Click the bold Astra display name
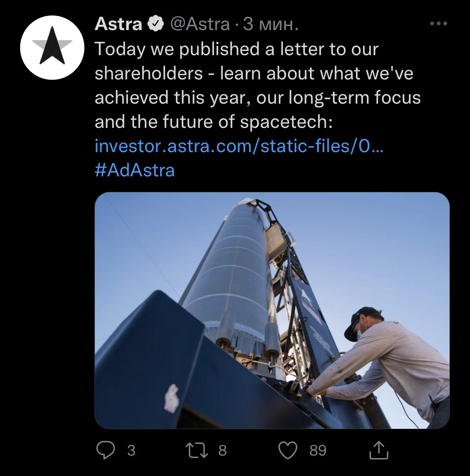Image resolution: width=470 pixels, height=476 pixels. [x=118, y=24]
